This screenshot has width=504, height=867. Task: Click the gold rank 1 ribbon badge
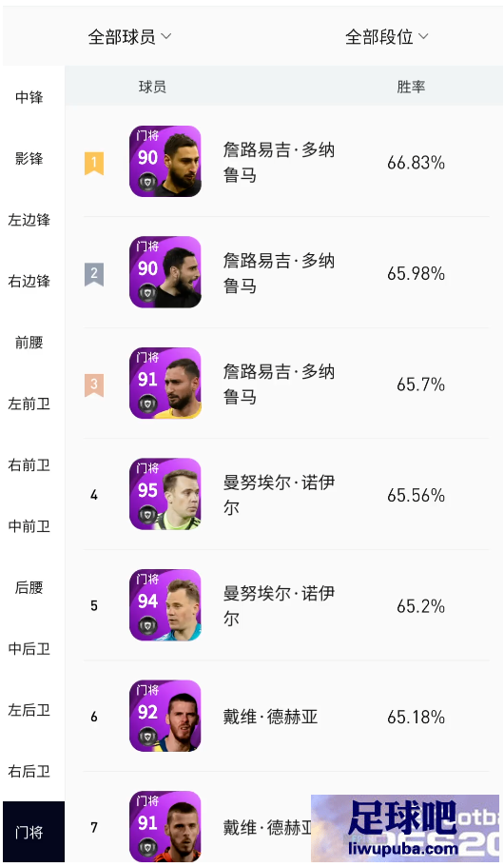[94, 163]
